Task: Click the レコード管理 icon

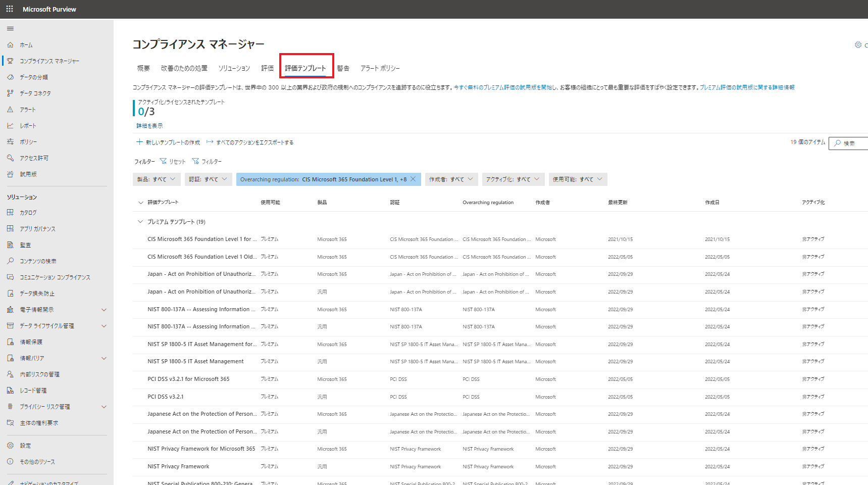Action: click(x=10, y=391)
